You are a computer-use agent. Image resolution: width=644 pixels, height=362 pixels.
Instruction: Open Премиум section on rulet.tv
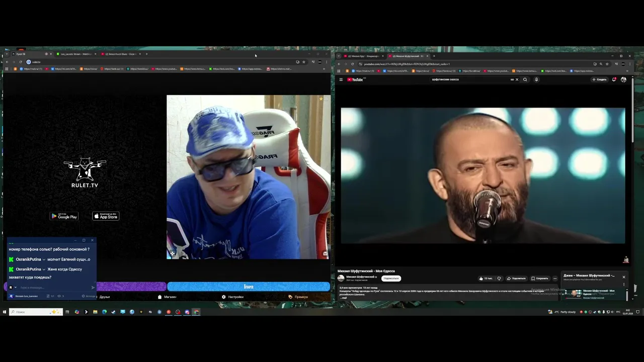tap(298, 297)
